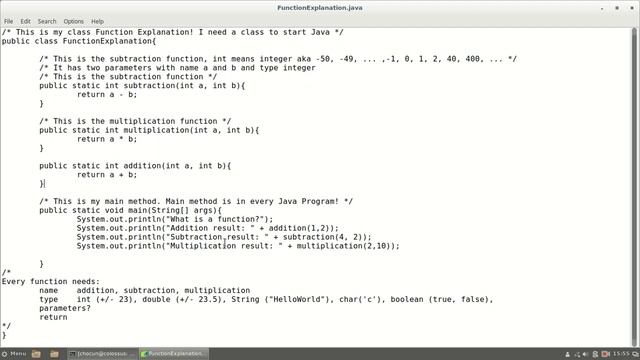Open the clock showing 15:55
Image resolution: width=640 pixels, height=360 pixels.
pos(621,354)
